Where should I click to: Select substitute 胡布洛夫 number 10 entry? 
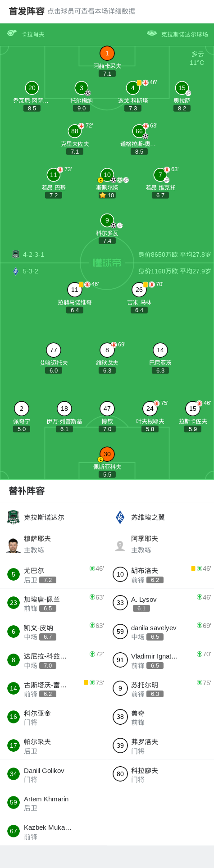coord(160,574)
